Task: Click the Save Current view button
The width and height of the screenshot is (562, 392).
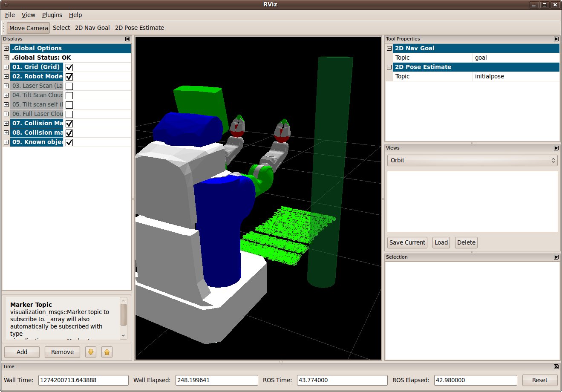Action: pyautogui.click(x=407, y=242)
